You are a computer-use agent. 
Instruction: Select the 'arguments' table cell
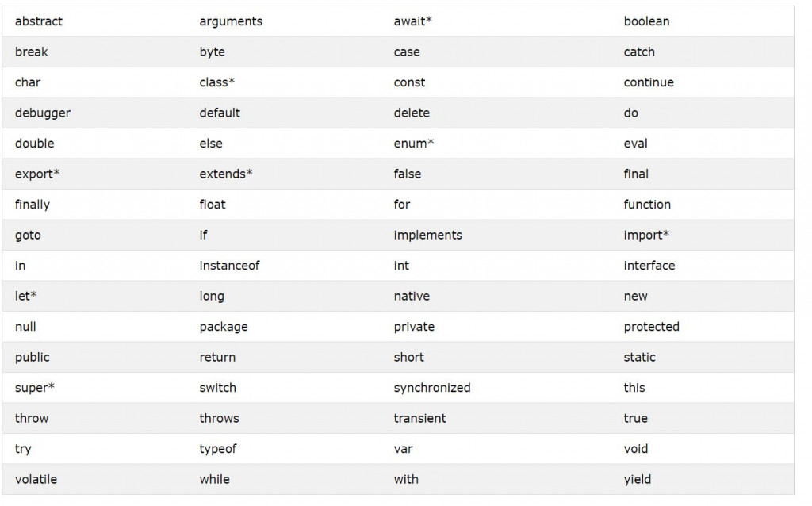coord(231,21)
